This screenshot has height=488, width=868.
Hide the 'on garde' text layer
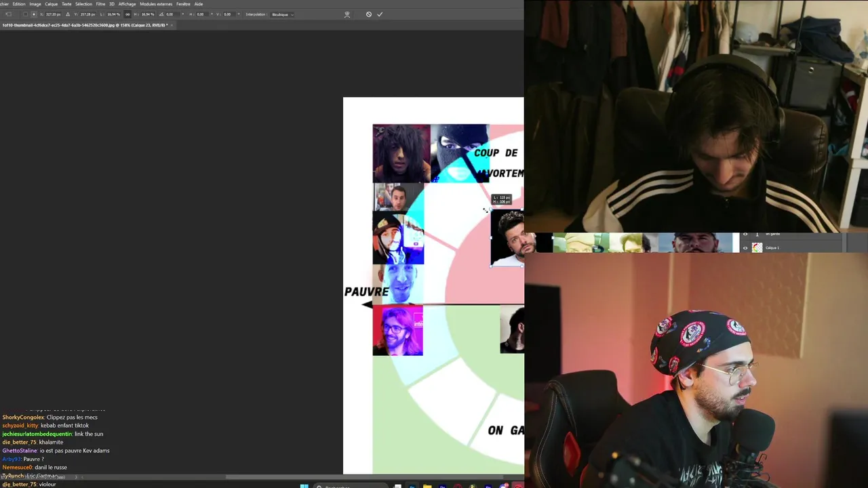745,235
